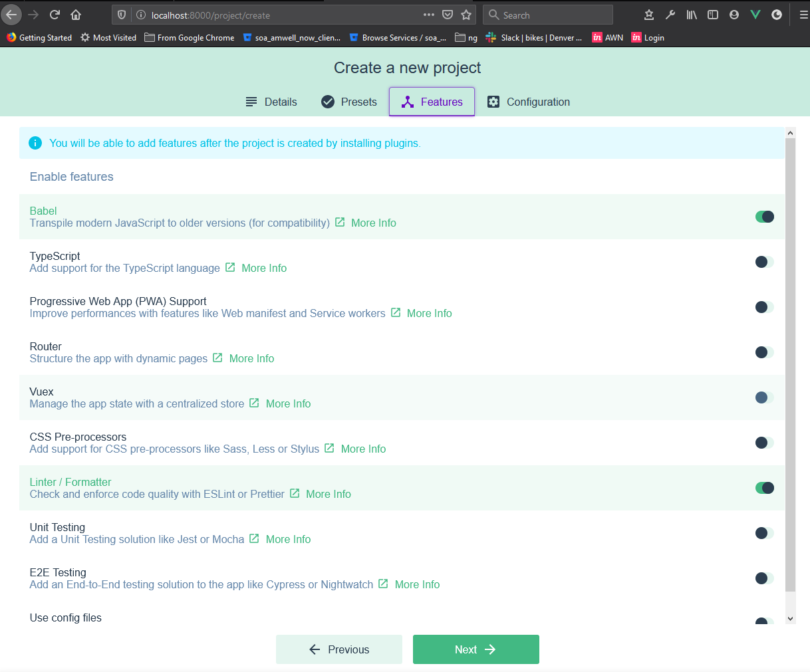The width and height of the screenshot is (810, 672).
Task: Open the TypeScript external link icon
Action: (230, 267)
